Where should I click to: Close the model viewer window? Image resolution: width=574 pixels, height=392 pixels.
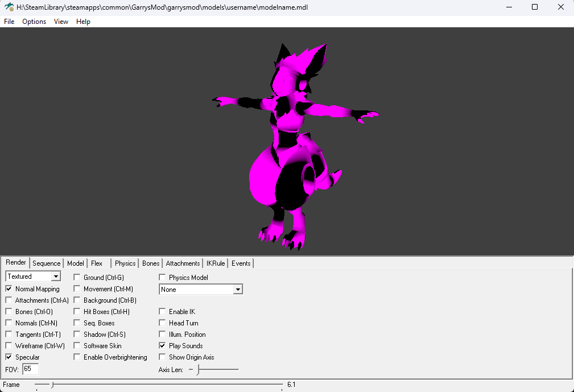pos(561,7)
